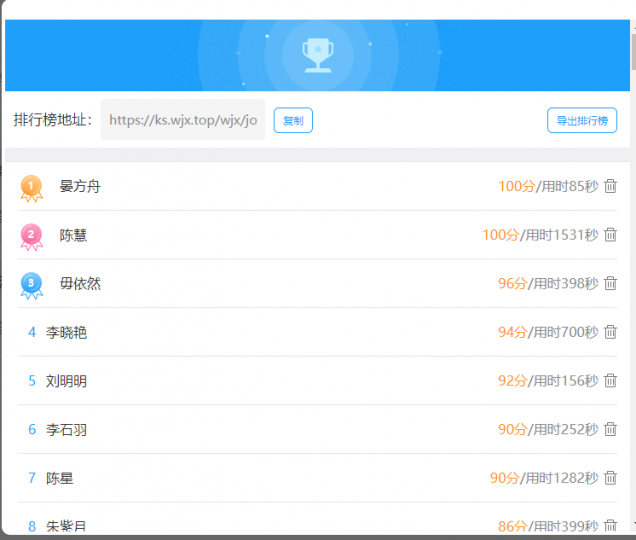The width and height of the screenshot is (636, 540).
Task: Click trash icon next to 陈慧's score
Action: point(610,235)
